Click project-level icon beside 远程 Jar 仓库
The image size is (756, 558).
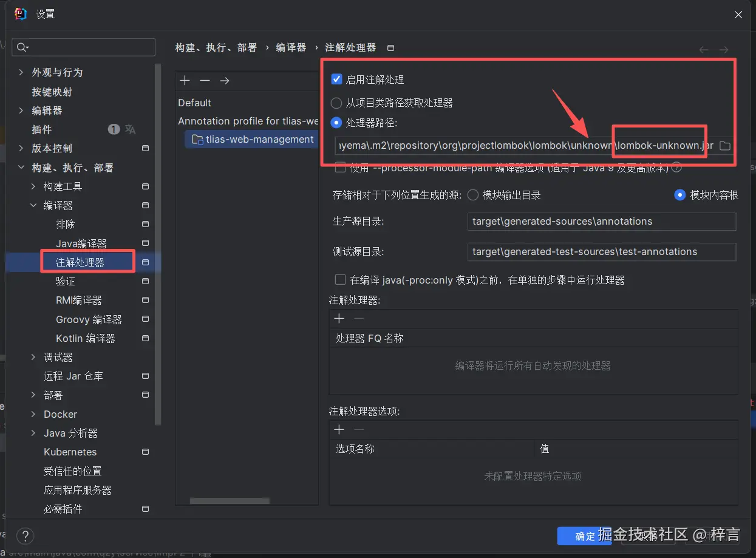pyautogui.click(x=145, y=376)
